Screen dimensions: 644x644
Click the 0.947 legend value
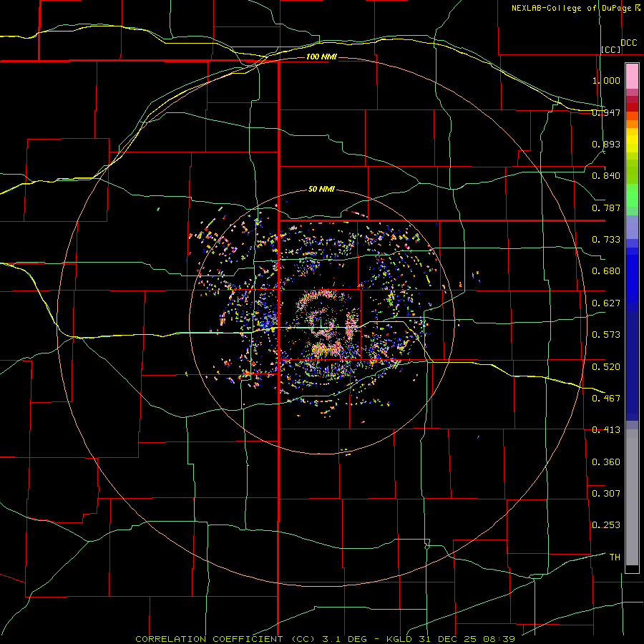point(606,112)
